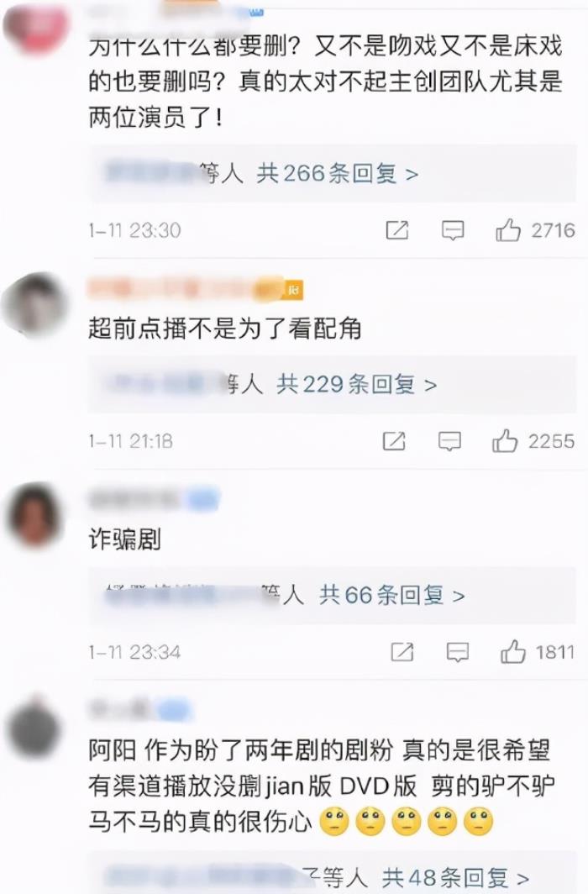Viewport: 588px width, 894px height.
Task: Share the comment posted at 1-11 23:30
Action: (397, 230)
